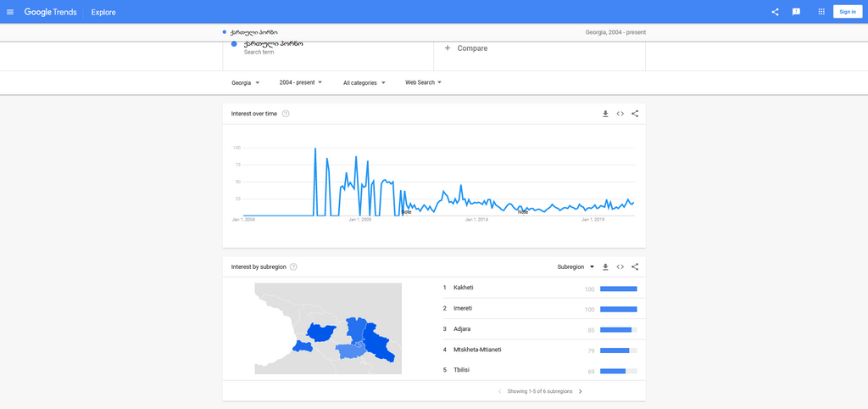
Task: Add a Compare search term
Action: pos(466,48)
